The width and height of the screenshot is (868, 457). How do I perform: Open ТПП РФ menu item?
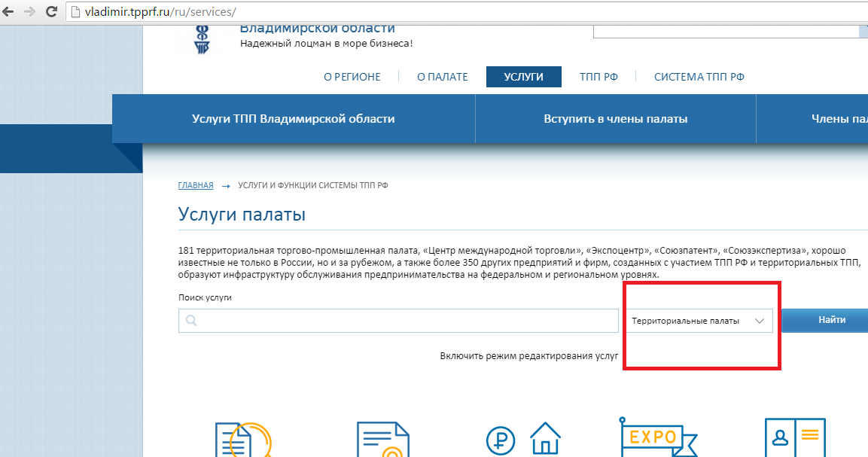pyautogui.click(x=598, y=77)
